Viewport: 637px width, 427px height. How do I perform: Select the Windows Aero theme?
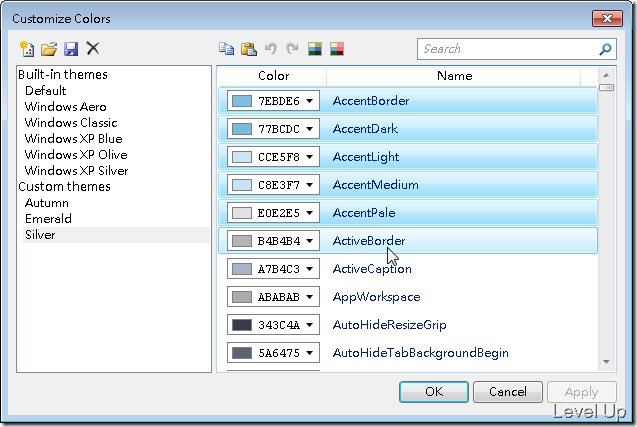pos(65,106)
